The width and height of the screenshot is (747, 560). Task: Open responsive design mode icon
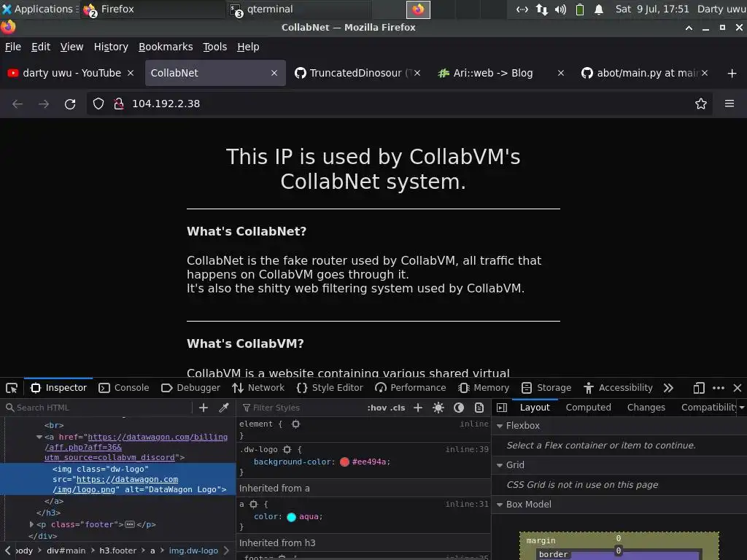point(698,388)
